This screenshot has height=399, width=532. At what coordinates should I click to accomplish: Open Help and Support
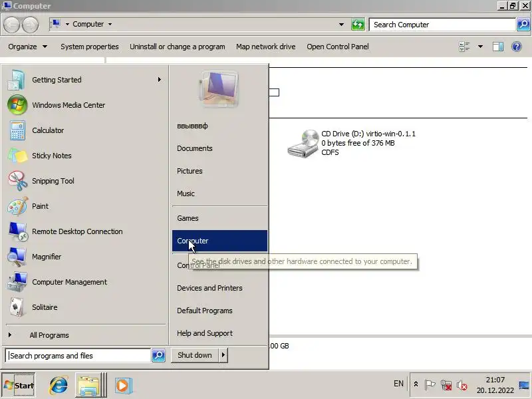pos(219,333)
